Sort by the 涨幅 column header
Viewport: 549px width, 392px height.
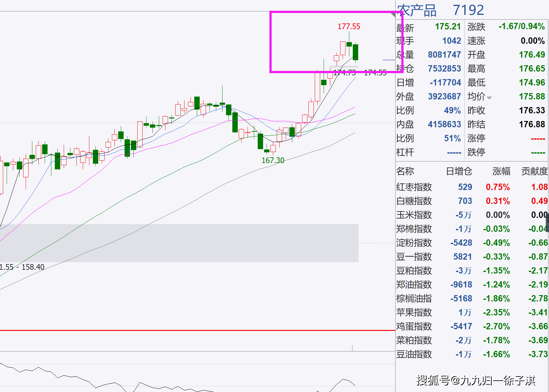pyautogui.click(x=501, y=171)
